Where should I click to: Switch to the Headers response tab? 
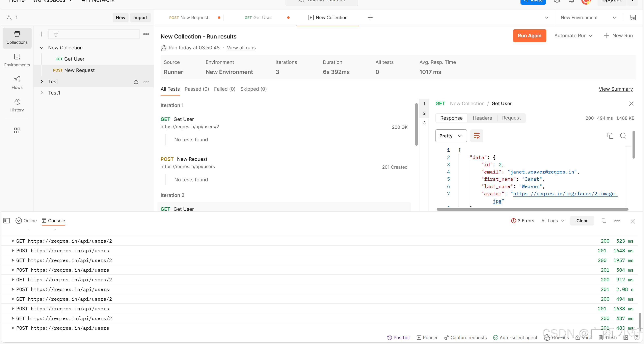point(482,118)
